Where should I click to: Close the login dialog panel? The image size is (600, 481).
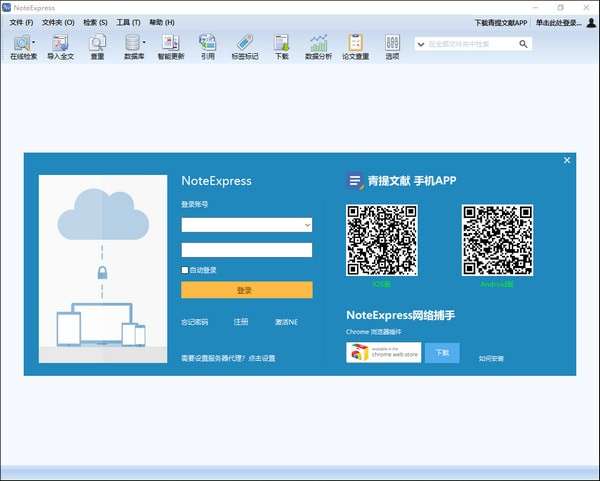point(567,160)
